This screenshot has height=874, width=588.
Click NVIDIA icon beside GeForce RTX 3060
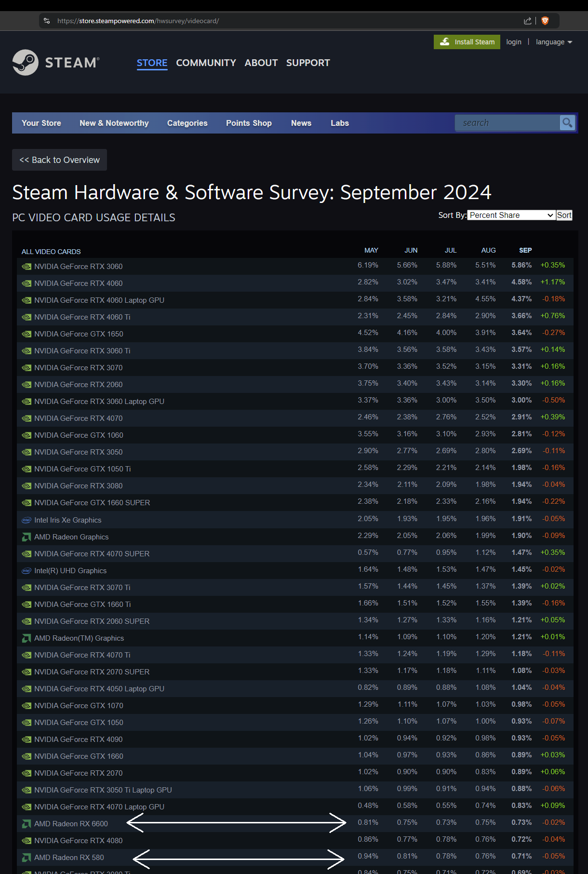(x=27, y=267)
